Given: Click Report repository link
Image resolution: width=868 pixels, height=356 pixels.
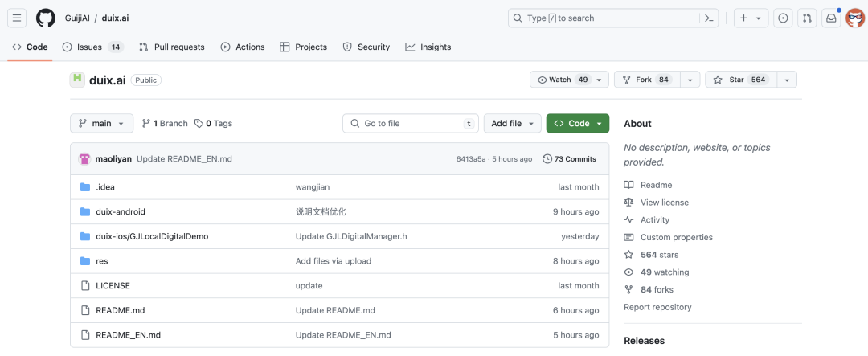Looking at the screenshot, I should [657, 307].
